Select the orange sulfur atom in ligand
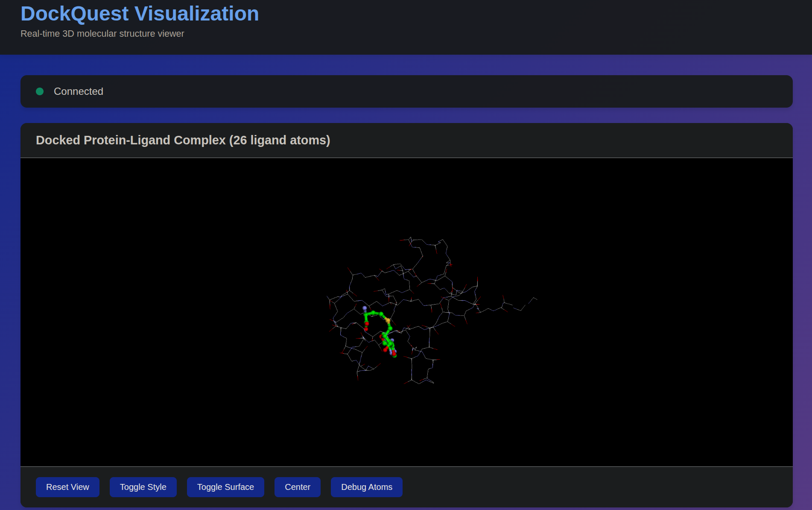The height and width of the screenshot is (510, 812). point(388,320)
